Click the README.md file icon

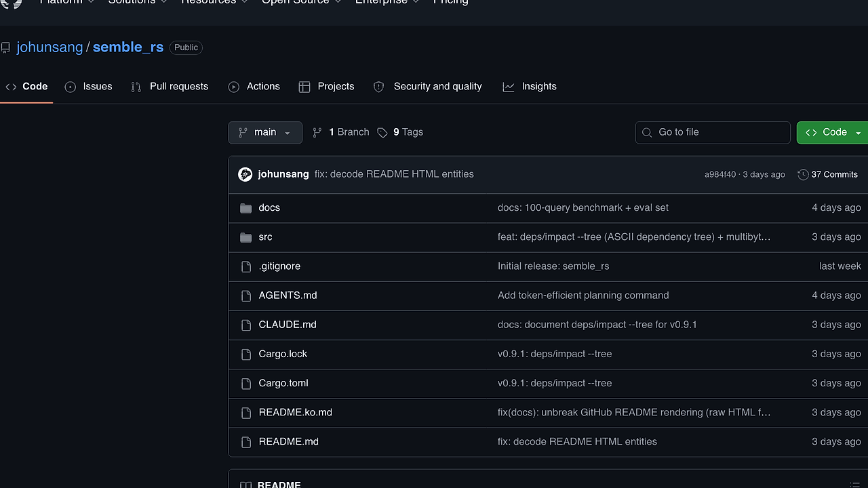click(246, 441)
